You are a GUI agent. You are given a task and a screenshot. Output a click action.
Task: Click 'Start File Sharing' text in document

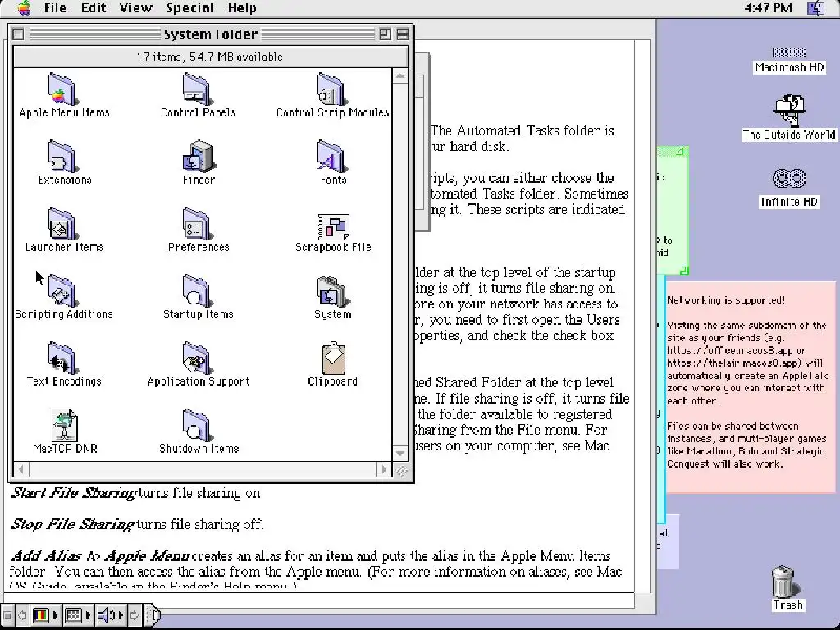[x=74, y=493]
